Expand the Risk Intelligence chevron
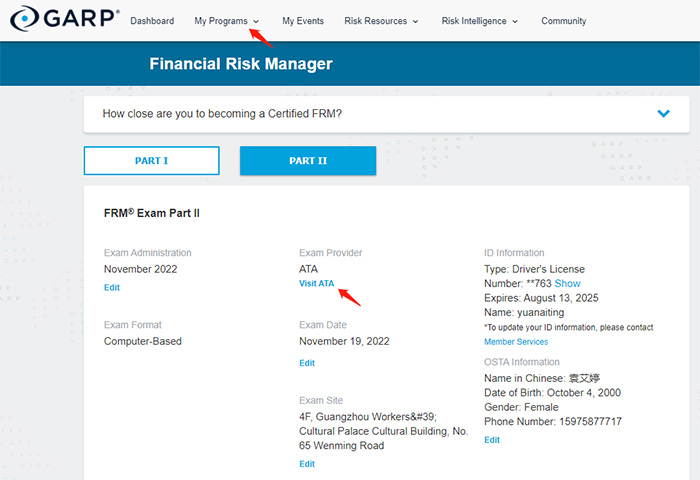700x480 pixels. coord(515,21)
